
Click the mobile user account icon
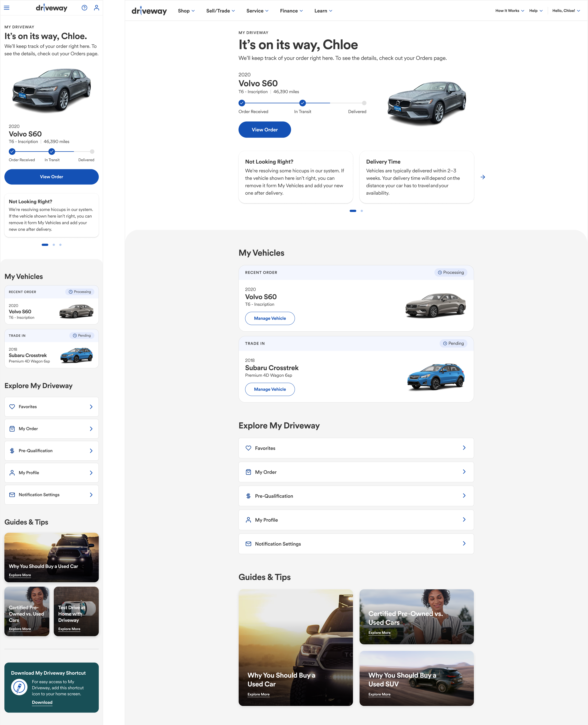(x=96, y=8)
